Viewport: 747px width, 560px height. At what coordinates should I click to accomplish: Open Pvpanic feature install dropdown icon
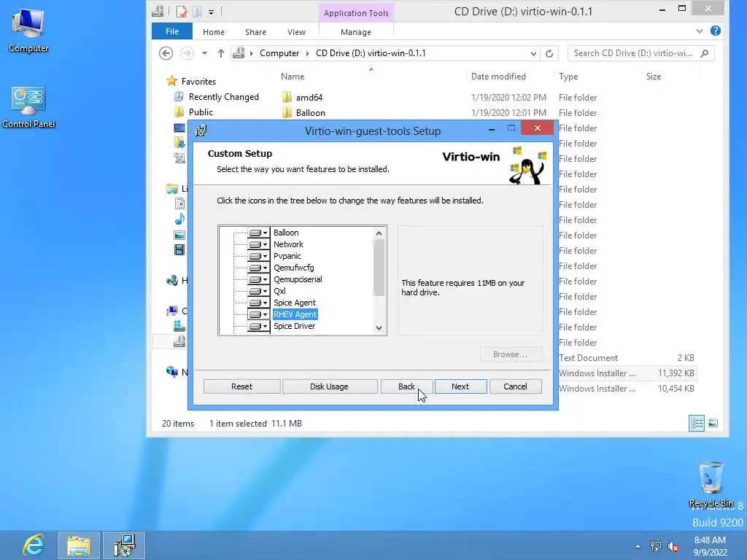pyautogui.click(x=258, y=256)
